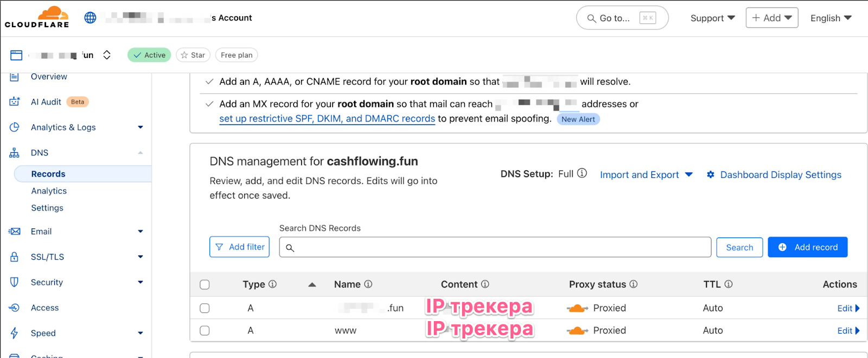Edit the www A record
The image size is (868, 358).
(848, 330)
